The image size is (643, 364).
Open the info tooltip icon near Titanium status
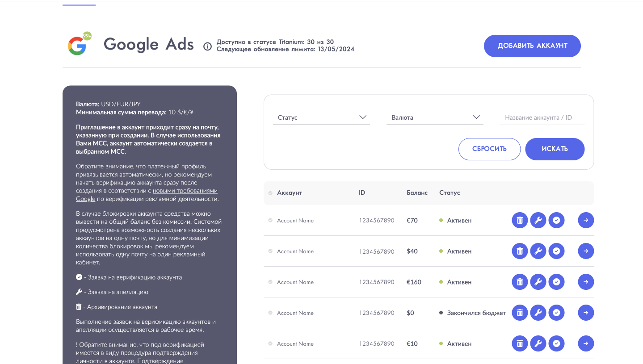tap(207, 46)
